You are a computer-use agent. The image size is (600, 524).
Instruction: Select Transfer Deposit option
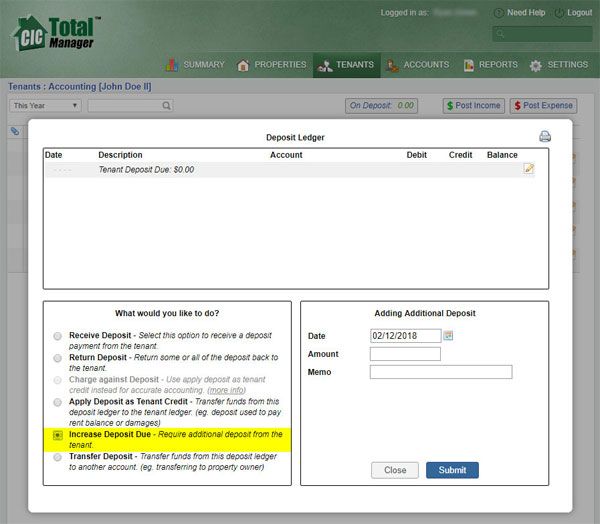tap(57, 457)
